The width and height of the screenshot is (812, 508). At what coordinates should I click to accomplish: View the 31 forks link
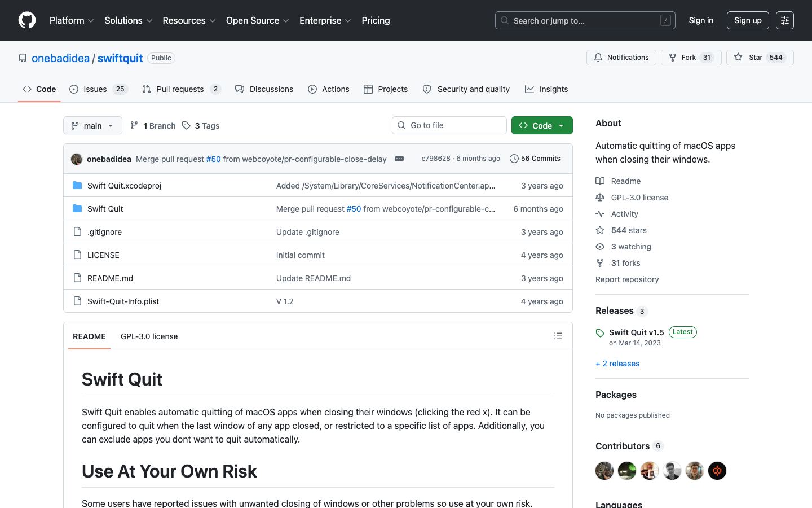618,263
